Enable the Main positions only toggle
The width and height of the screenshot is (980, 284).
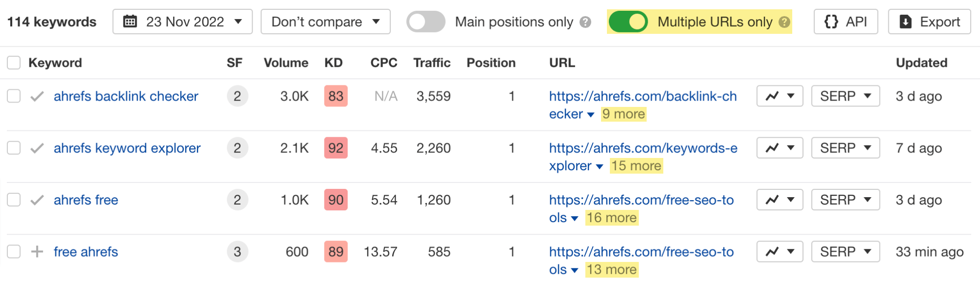coord(426,22)
